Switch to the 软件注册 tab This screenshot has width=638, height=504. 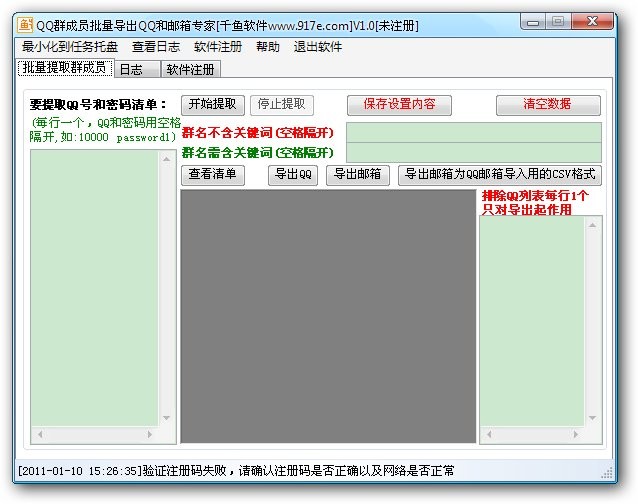(190, 70)
